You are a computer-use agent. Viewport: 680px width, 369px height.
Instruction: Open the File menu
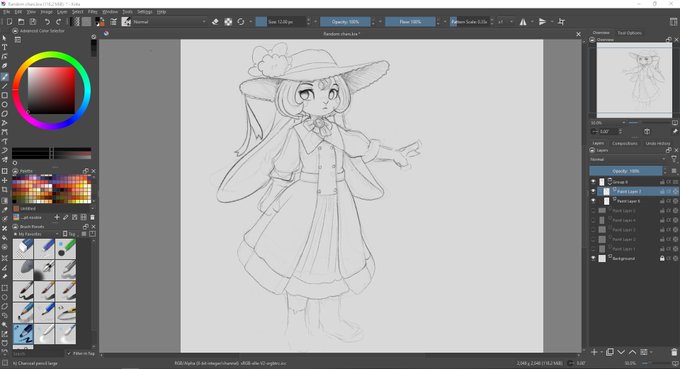pyautogui.click(x=6, y=12)
